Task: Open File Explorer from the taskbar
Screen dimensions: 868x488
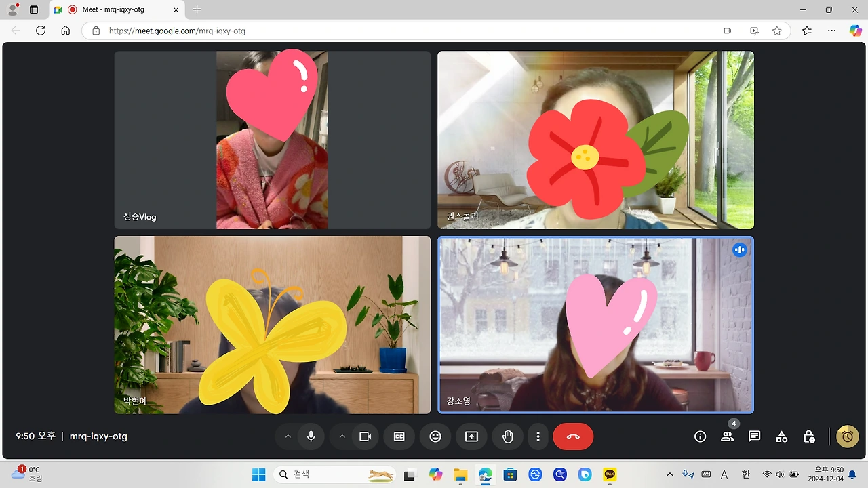Action: (460, 474)
